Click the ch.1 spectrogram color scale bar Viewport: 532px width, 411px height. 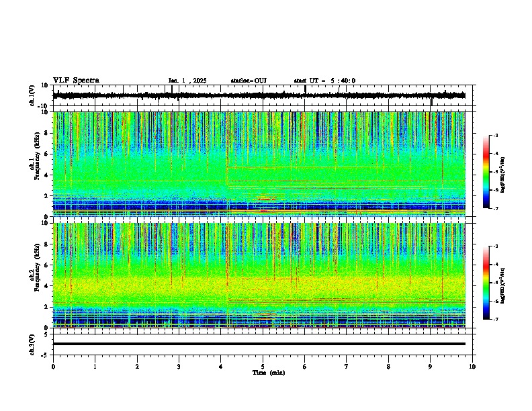tap(486, 172)
